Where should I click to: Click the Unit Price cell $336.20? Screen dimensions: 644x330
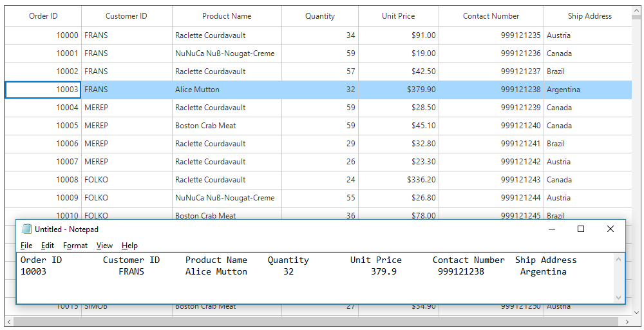(399, 180)
